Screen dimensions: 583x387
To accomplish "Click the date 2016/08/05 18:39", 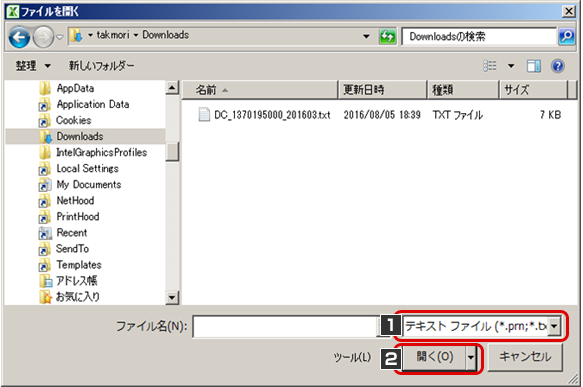I will click(382, 115).
